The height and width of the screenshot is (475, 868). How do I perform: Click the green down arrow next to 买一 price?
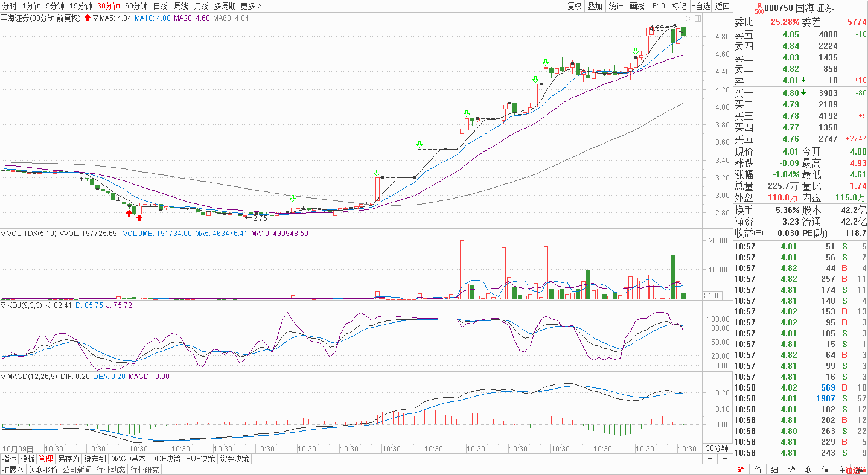click(803, 93)
